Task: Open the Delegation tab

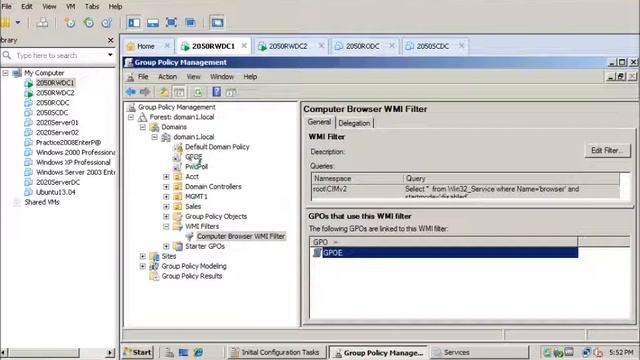Action: click(354, 123)
